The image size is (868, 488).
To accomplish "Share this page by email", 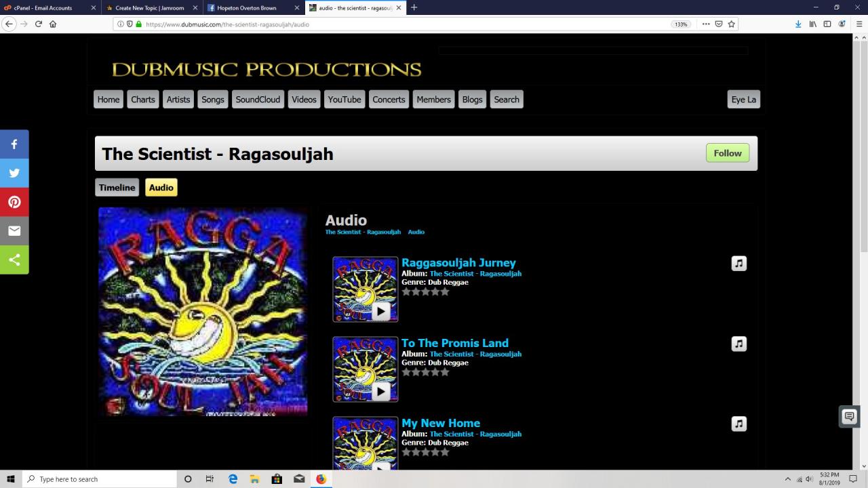I will coord(14,230).
